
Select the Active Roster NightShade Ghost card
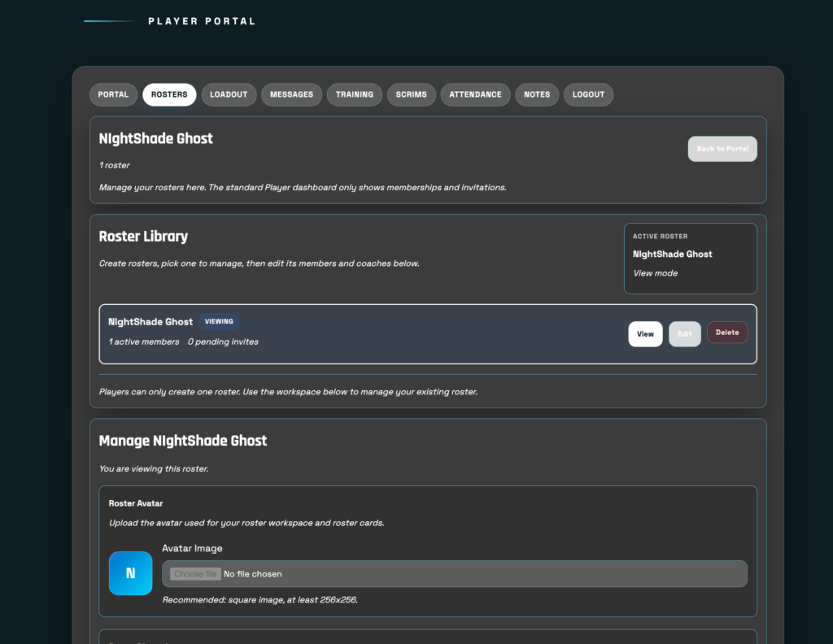coord(690,259)
